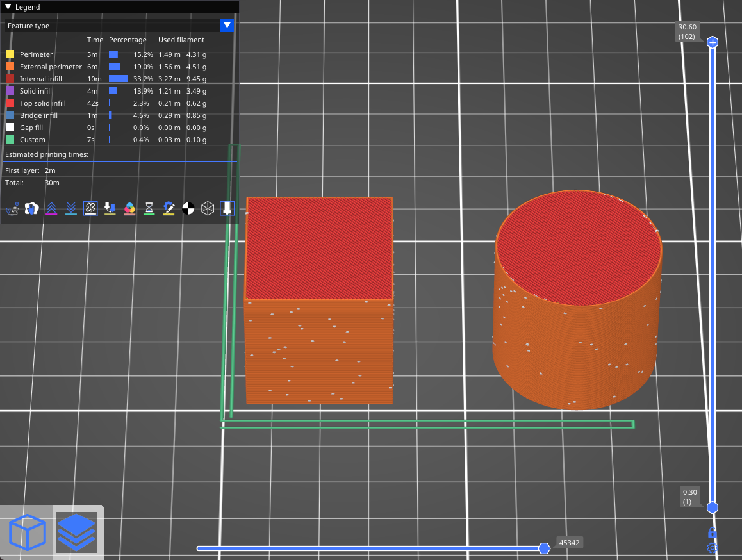
Task: Click the tool changes icon
Action: pyautogui.click(x=110, y=208)
